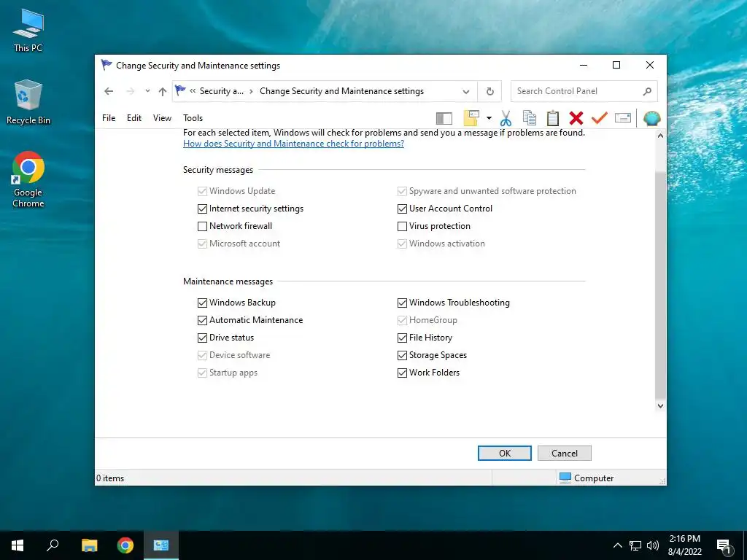This screenshot has width=747, height=560.
Task: Click the network tray icon
Action: pyautogui.click(x=635, y=545)
